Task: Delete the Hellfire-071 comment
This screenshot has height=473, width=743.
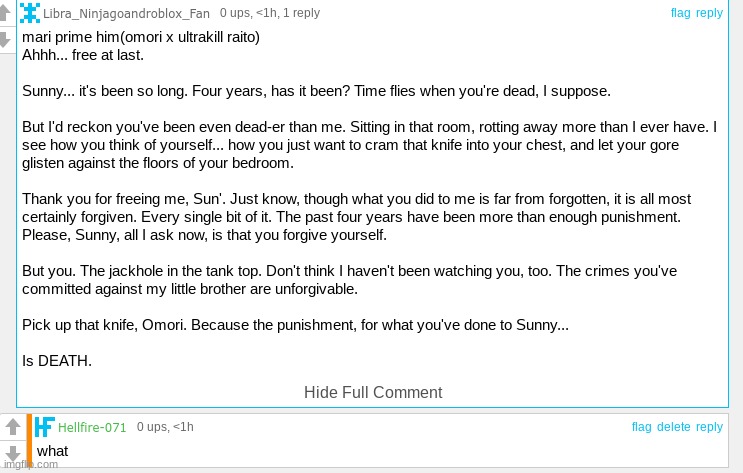Action: click(673, 427)
